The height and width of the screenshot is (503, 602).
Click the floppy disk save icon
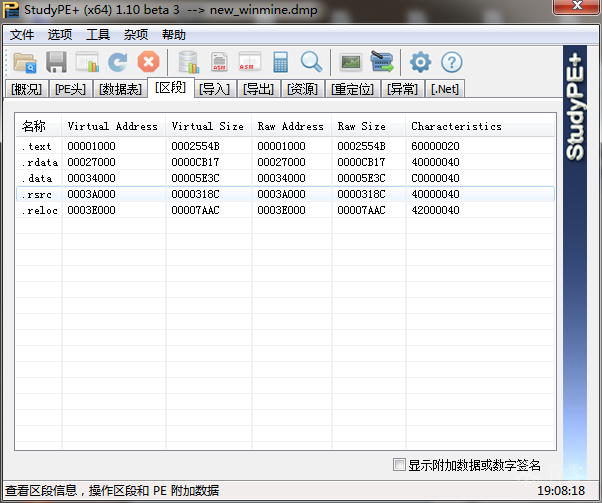point(56,62)
